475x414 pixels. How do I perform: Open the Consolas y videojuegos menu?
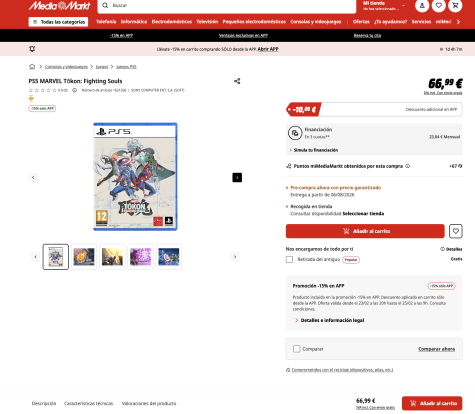[x=316, y=22]
